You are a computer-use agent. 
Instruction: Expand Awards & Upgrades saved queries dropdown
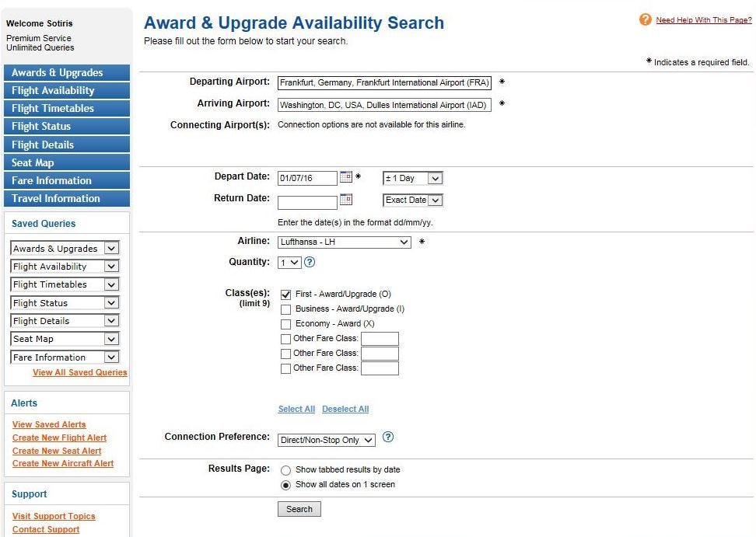[65, 248]
